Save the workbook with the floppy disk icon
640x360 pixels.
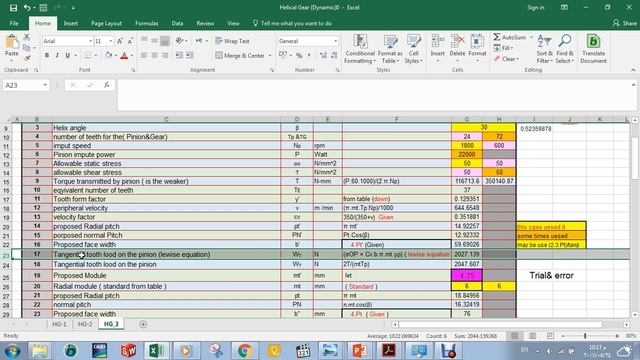pyautogui.click(x=13, y=8)
